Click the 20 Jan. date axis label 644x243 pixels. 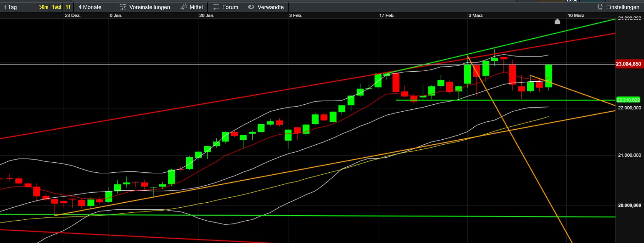[207, 15]
